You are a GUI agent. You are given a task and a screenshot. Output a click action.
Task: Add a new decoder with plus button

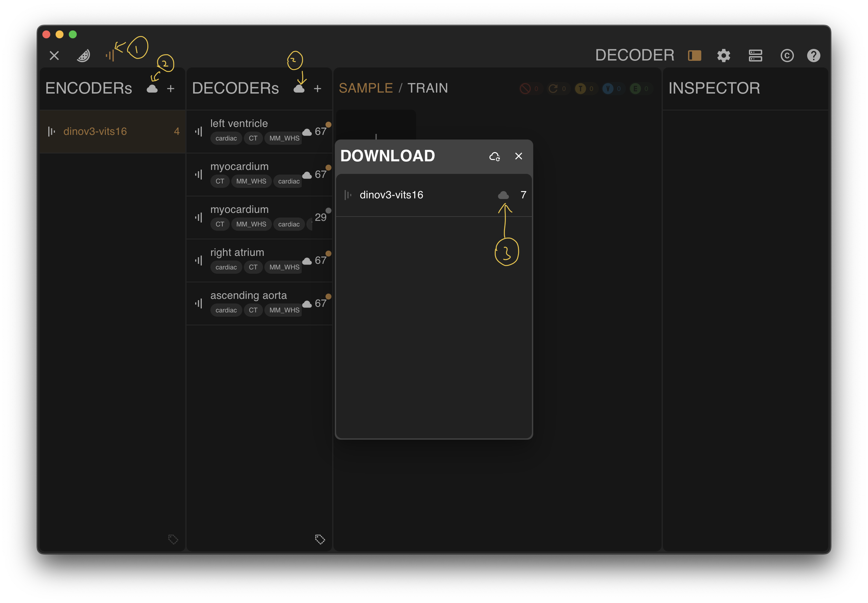(317, 88)
